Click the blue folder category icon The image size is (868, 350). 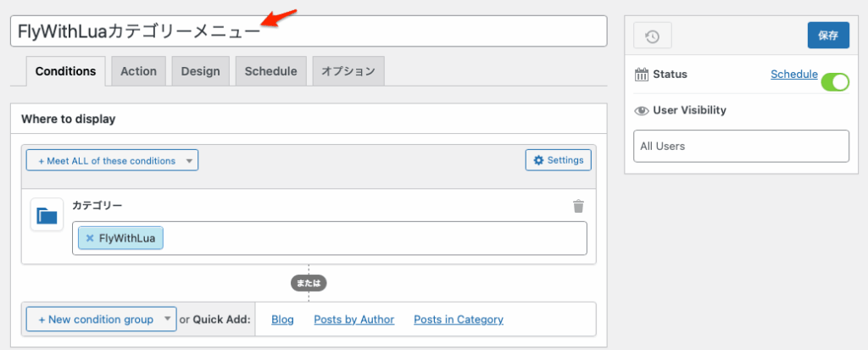[x=47, y=214]
